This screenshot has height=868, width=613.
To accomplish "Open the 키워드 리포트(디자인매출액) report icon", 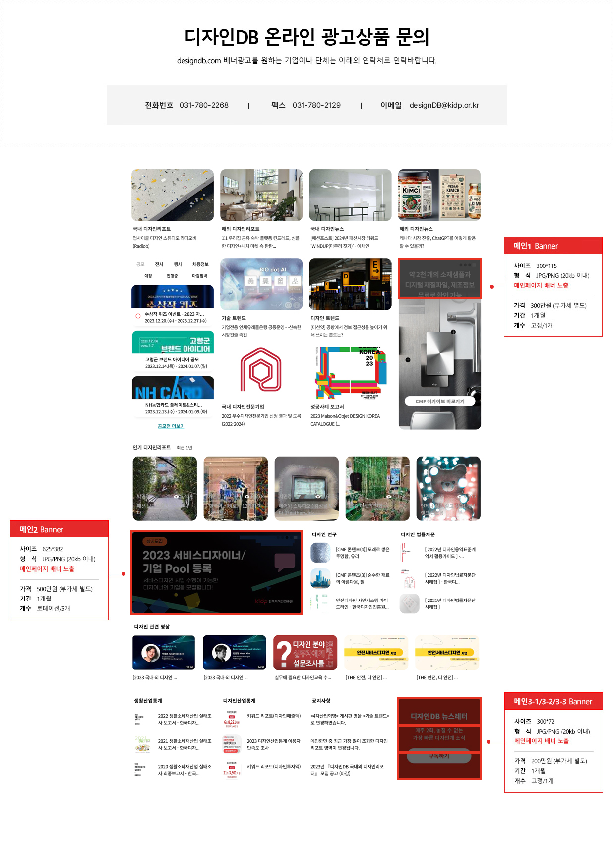I will [x=232, y=719].
